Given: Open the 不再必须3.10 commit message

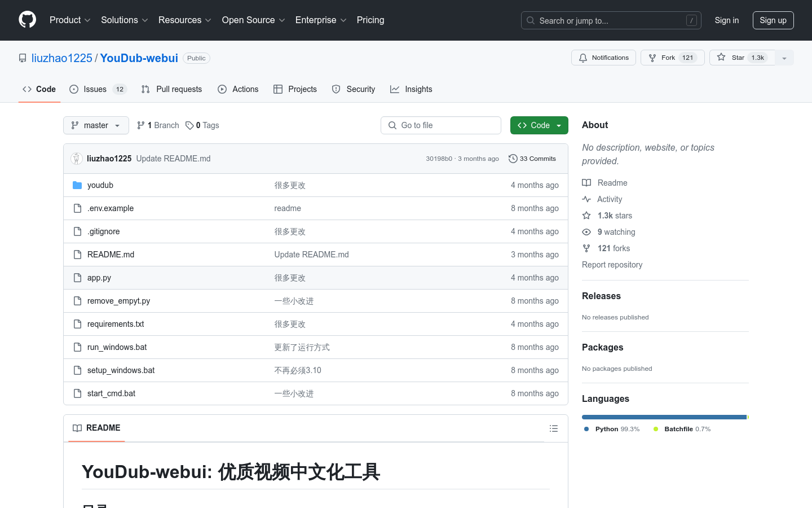Looking at the screenshot, I should click(298, 370).
